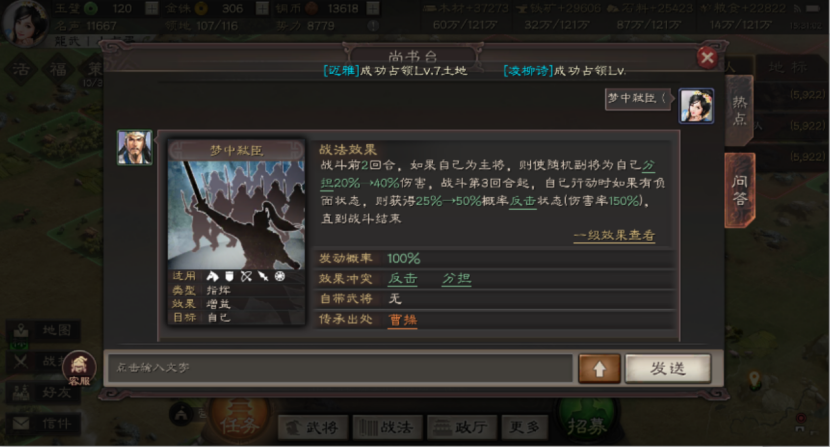The image size is (831, 447).
Task: View 一级效果查看 effect link
Action: (x=614, y=235)
